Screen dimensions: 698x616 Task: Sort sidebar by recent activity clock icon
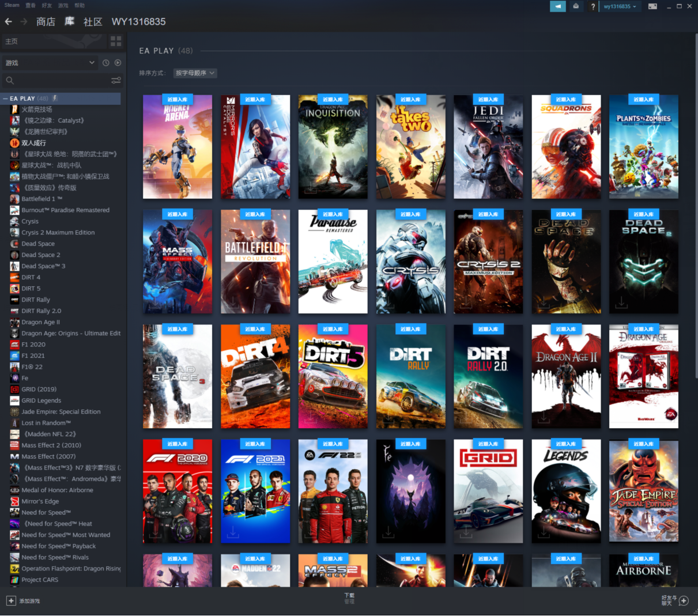point(106,63)
